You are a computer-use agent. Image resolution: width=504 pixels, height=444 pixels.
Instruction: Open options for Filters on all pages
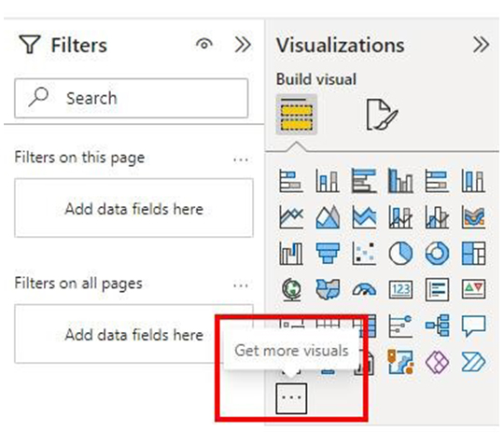point(241,285)
